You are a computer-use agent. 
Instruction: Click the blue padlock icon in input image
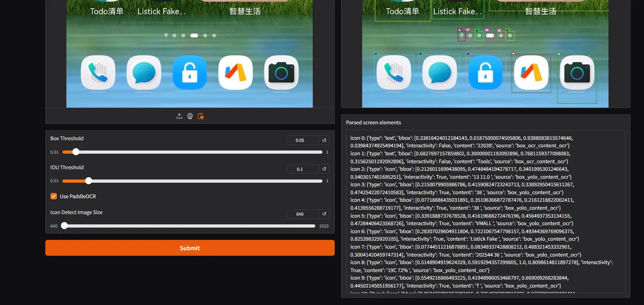click(x=190, y=73)
